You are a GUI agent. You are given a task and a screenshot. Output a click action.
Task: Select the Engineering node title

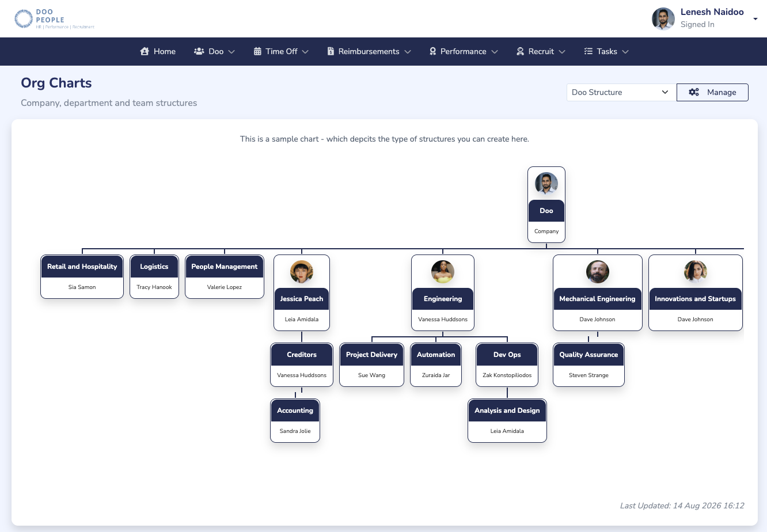click(x=443, y=299)
